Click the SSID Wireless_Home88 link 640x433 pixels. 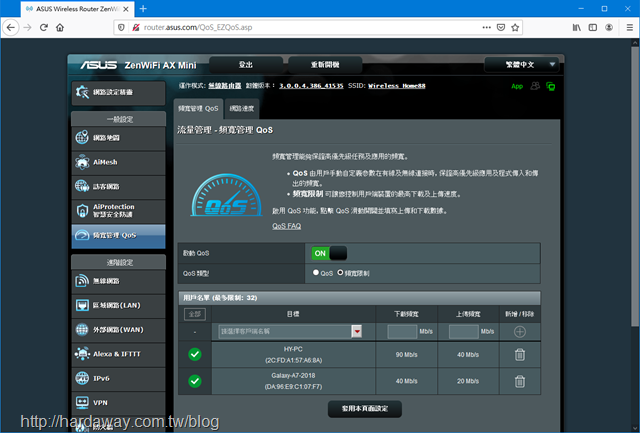point(397,86)
